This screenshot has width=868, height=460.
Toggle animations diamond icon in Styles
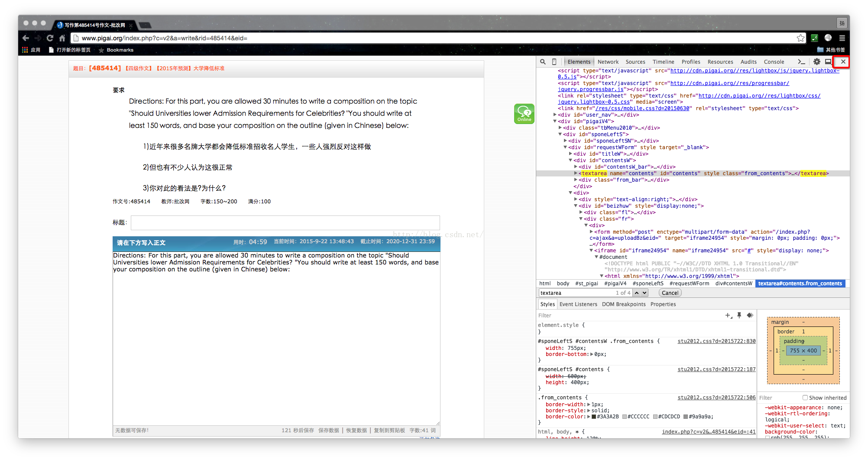point(750,316)
